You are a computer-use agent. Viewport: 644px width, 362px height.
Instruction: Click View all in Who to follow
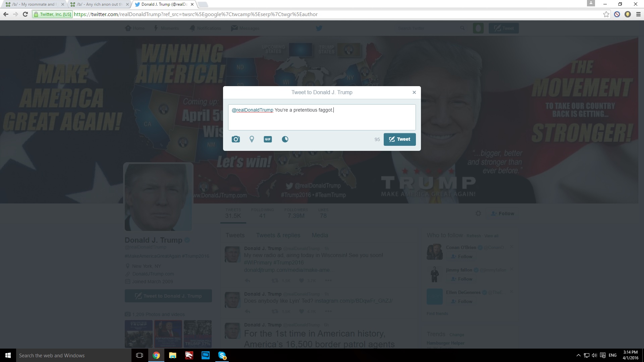pos(491,236)
